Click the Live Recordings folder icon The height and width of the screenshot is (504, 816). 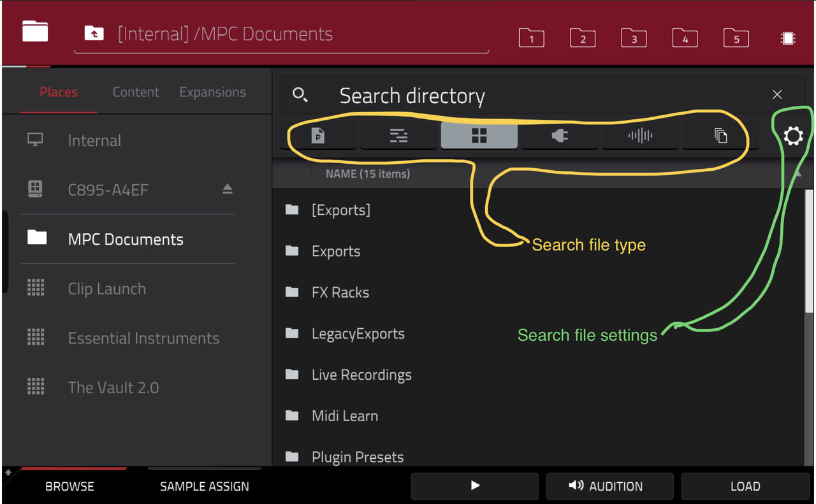tap(292, 374)
